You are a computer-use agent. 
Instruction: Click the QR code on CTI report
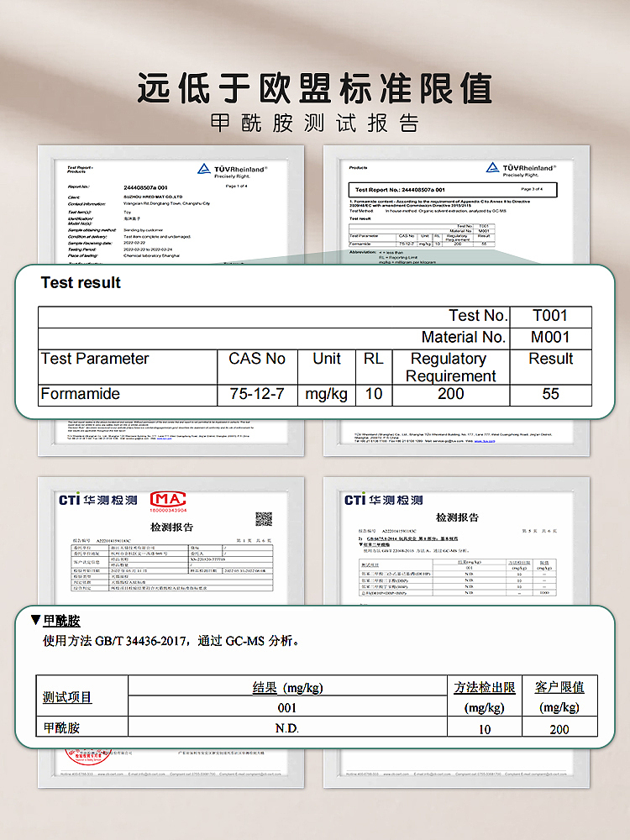point(264,518)
